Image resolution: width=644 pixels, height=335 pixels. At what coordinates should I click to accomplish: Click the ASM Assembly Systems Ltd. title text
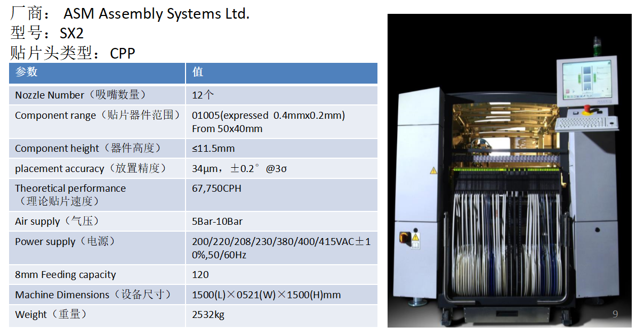tap(156, 14)
